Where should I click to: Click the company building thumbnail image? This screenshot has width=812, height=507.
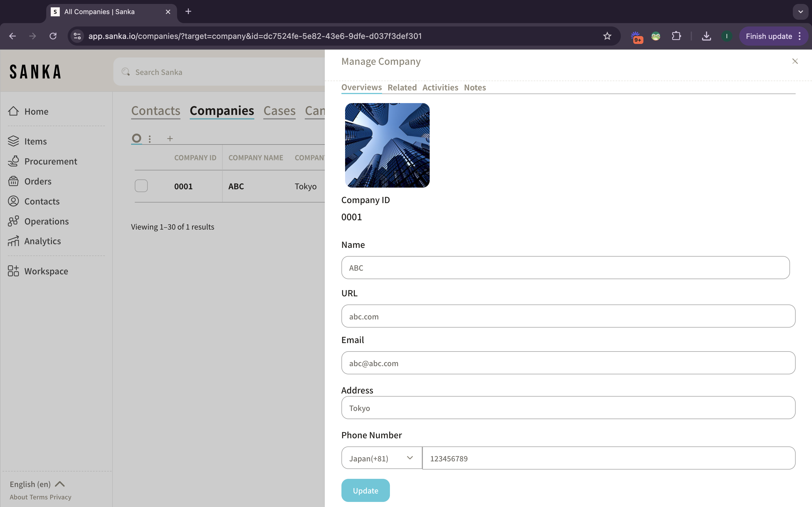(x=387, y=145)
